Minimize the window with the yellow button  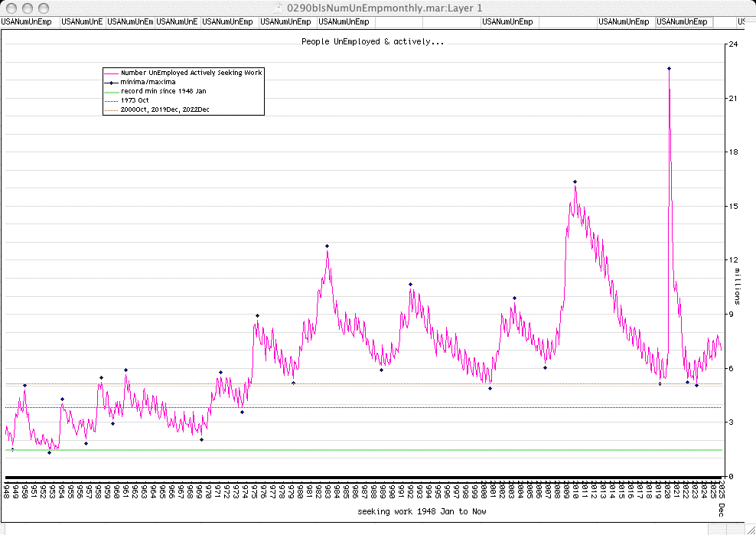29,7
